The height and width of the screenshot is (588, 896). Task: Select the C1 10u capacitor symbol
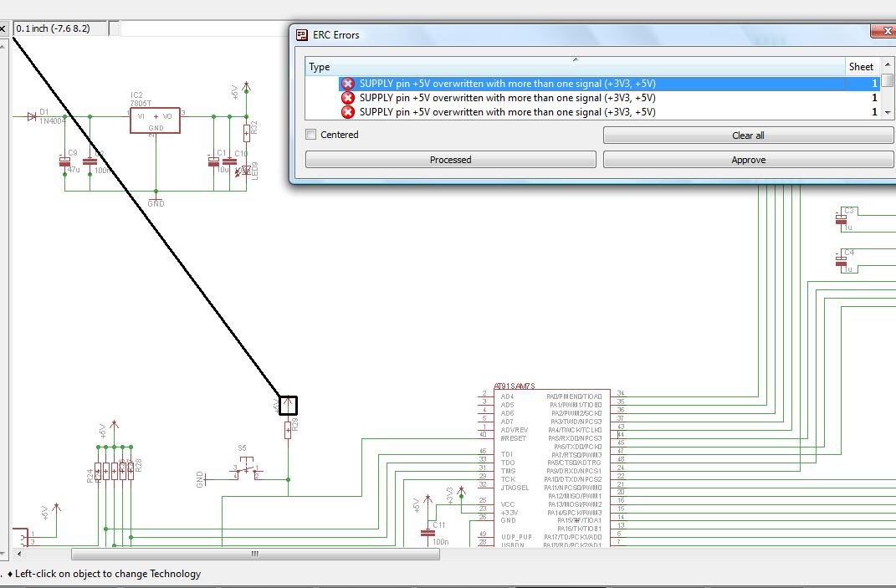[213, 161]
